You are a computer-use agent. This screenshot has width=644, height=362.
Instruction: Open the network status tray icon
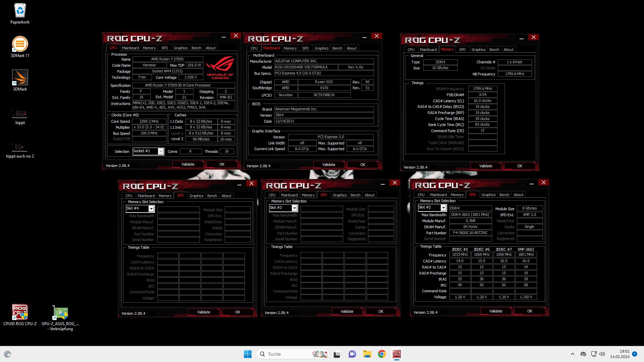[x=593, y=354]
